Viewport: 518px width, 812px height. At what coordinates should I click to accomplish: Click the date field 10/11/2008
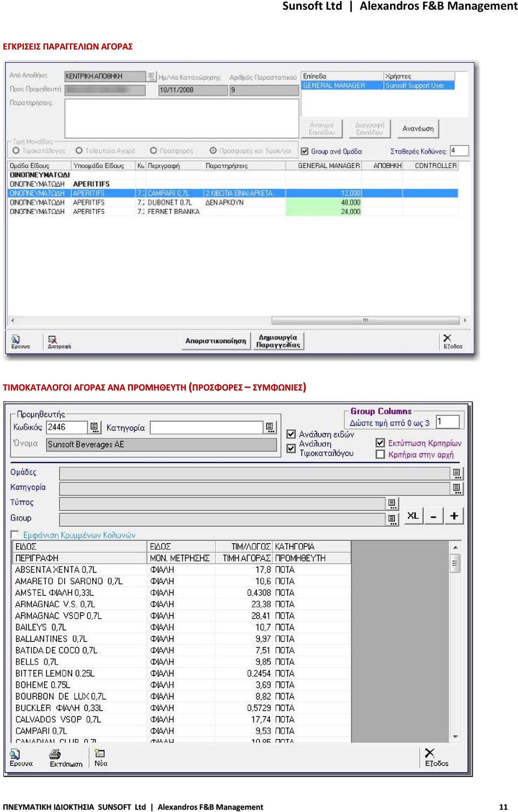[x=193, y=90]
